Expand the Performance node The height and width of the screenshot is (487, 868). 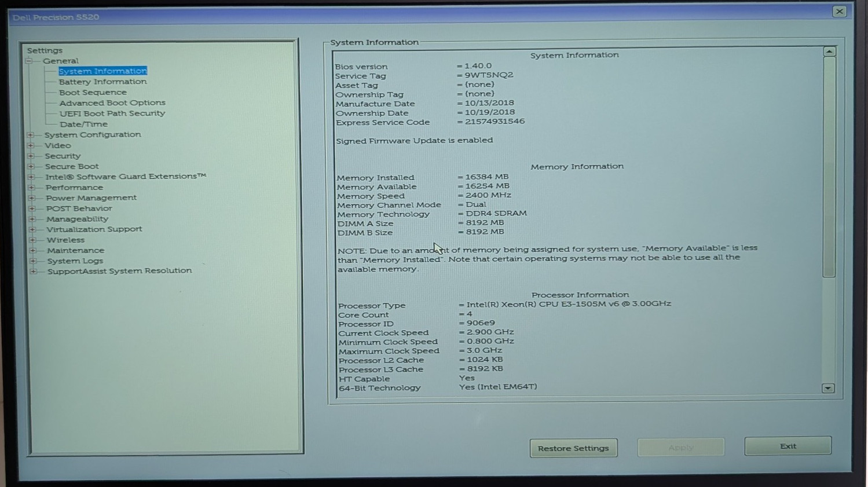31,187
